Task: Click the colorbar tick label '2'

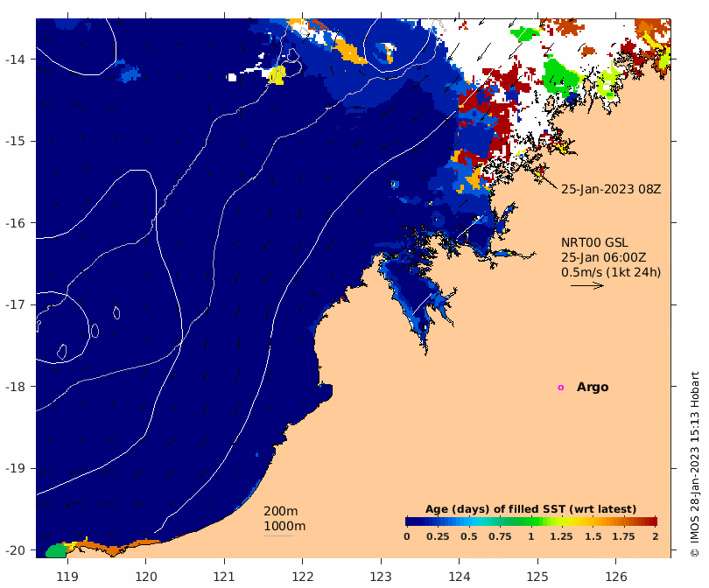Action: (656, 536)
